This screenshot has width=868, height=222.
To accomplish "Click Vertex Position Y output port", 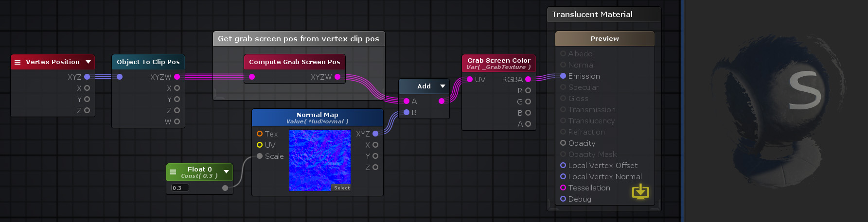I will click(87, 99).
